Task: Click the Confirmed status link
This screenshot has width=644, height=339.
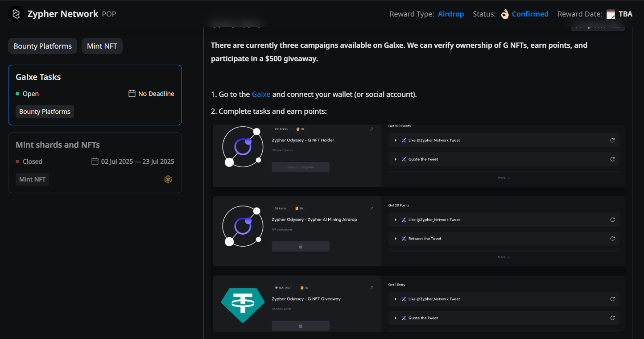Action: (x=530, y=14)
